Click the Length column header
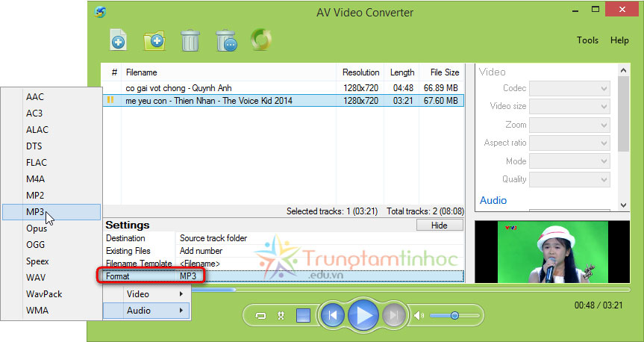The image size is (644, 342). tap(401, 72)
